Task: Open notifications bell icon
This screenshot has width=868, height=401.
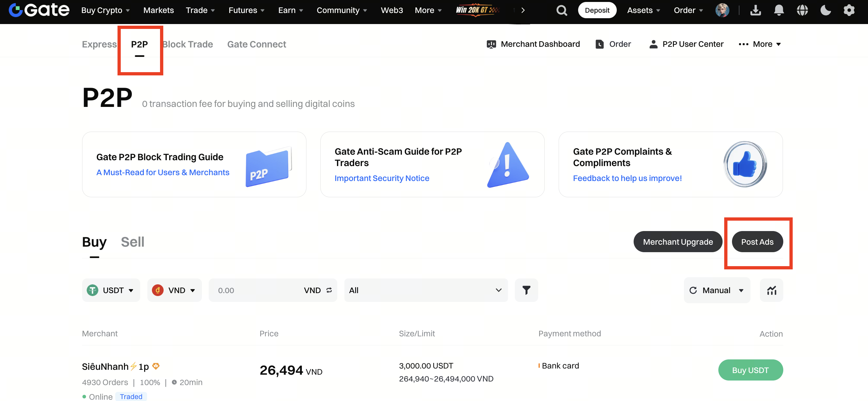Action: pos(779,10)
